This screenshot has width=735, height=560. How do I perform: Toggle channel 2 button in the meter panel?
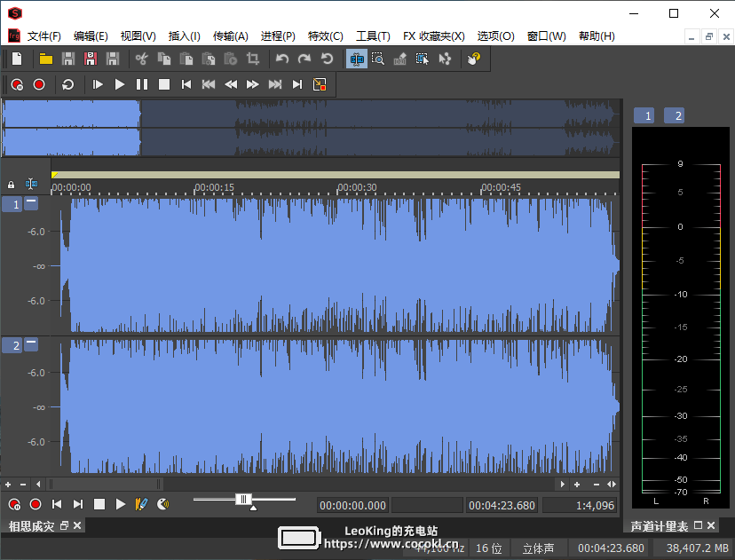674,115
